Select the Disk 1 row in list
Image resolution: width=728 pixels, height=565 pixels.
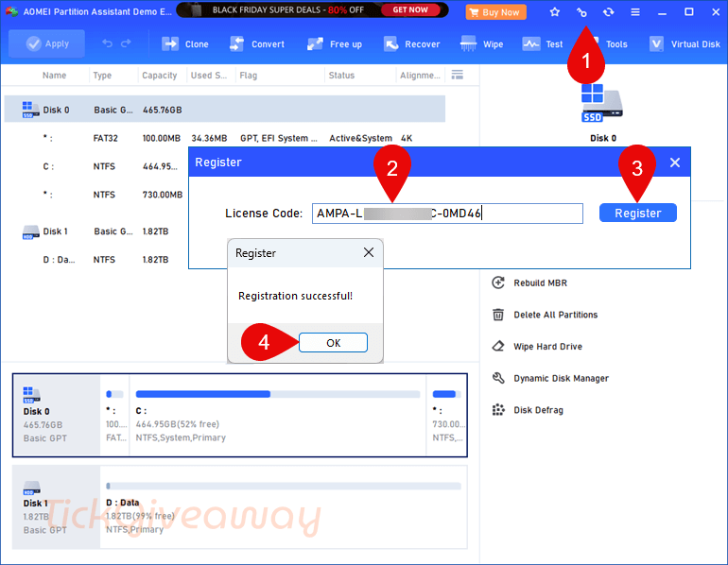pyautogui.click(x=96, y=231)
